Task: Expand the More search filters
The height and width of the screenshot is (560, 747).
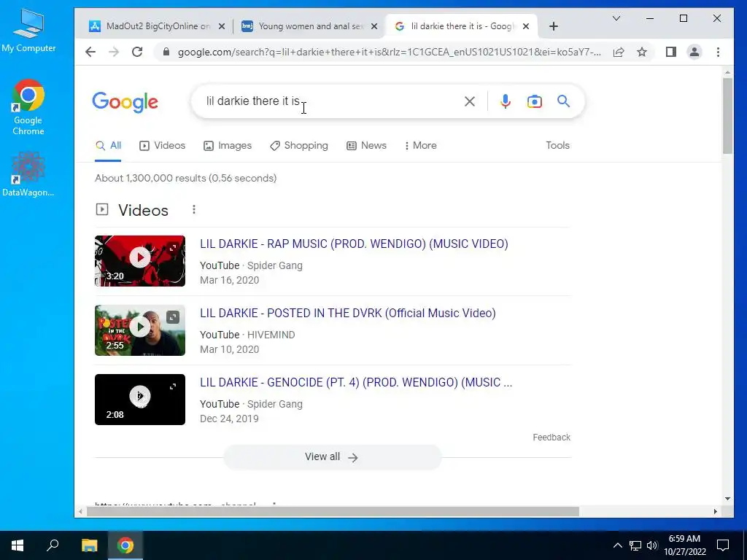Action: 420,145
